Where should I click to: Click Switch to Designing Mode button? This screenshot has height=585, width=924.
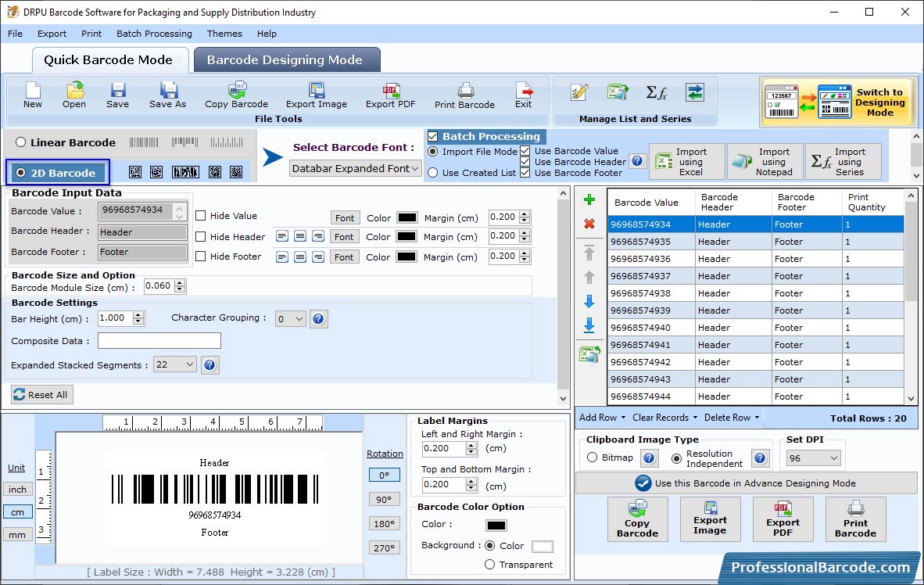(x=838, y=102)
